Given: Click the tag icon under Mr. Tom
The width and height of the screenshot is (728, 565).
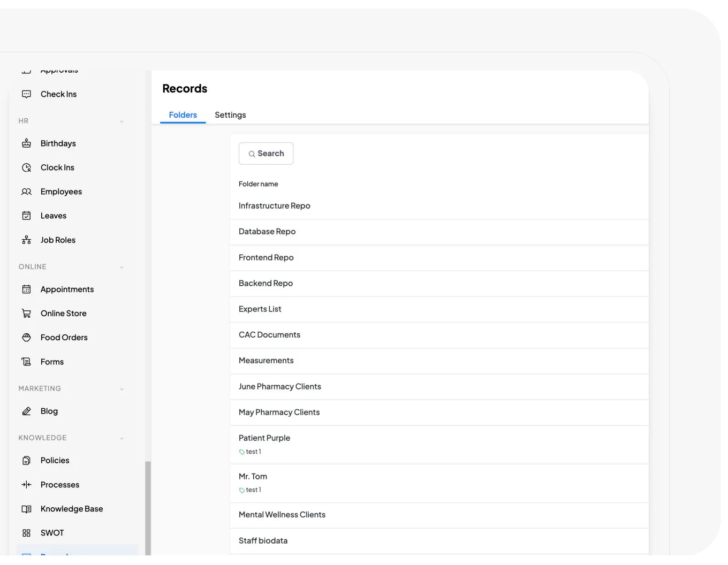Looking at the screenshot, I should [242, 491].
